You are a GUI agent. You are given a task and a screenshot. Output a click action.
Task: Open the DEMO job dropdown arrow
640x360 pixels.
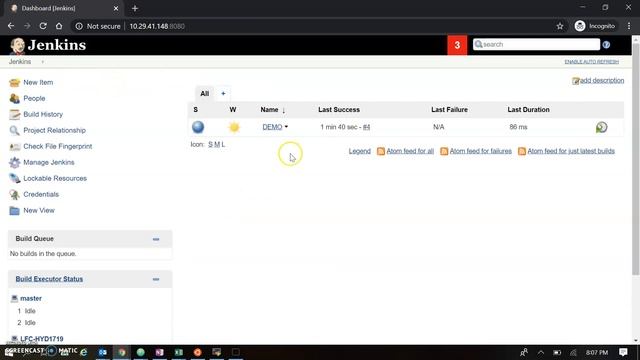point(286,127)
